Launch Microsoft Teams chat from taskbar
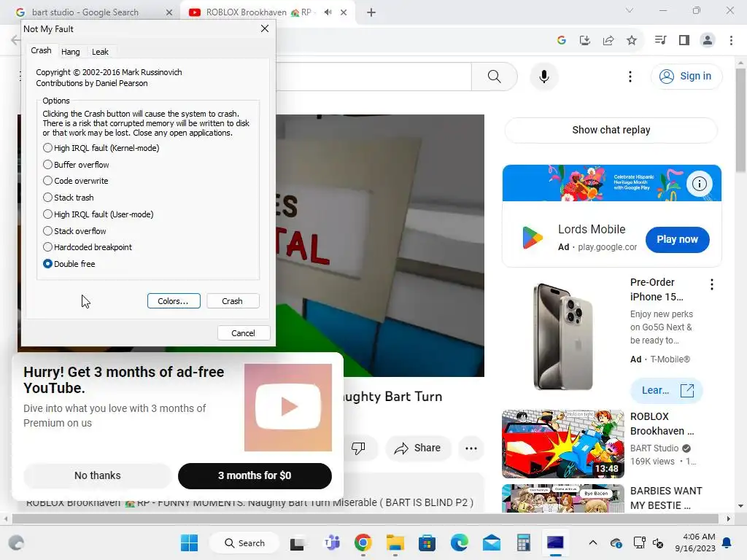The height and width of the screenshot is (560, 747). coord(332,542)
